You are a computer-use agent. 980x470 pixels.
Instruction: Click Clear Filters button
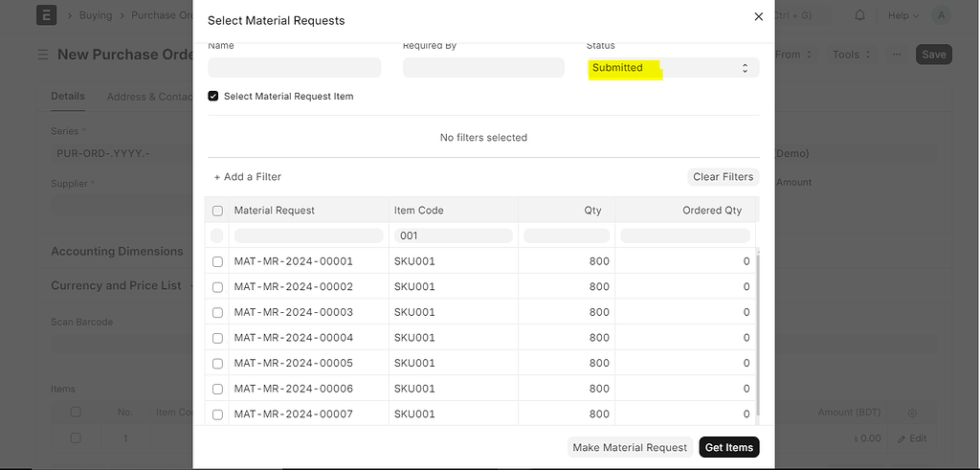tap(724, 177)
